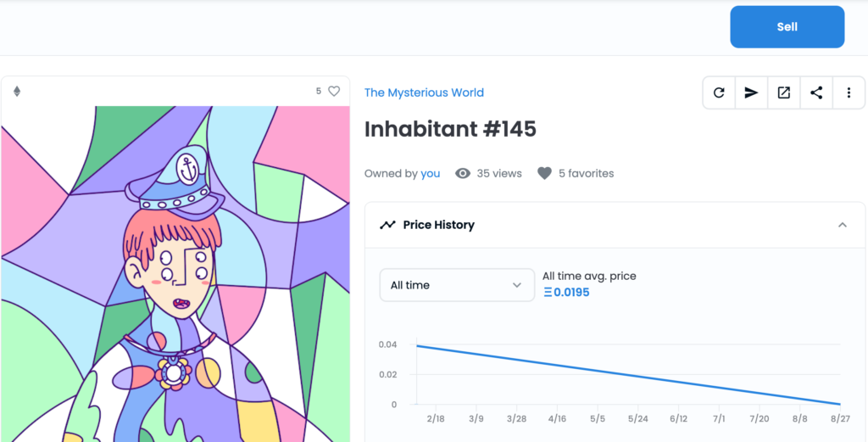Open the three-dot more options menu
This screenshot has height=442, width=868.
pyautogui.click(x=849, y=93)
